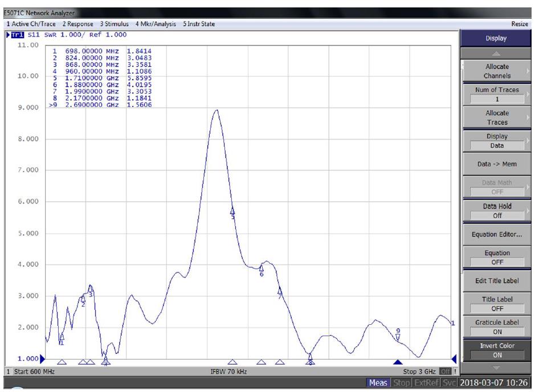The height and width of the screenshot is (392, 535).
Task: Click marker 9 triangle near 2.69 GHz
Action: coord(398,336)
